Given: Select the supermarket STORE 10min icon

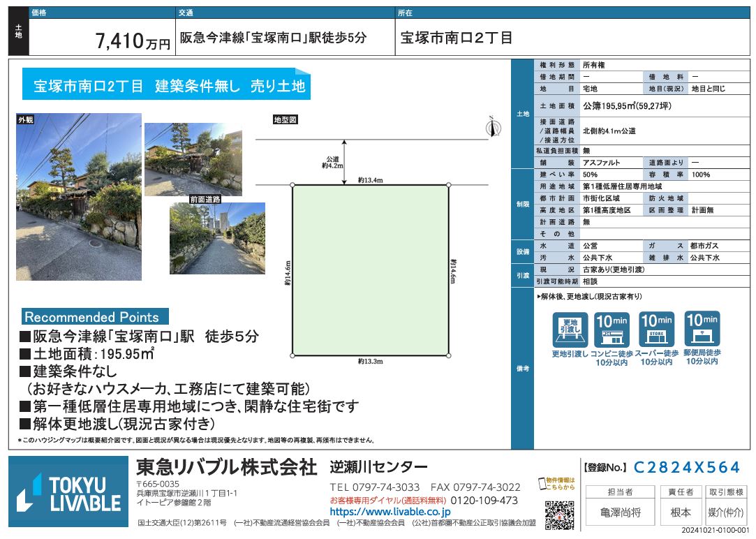Looking at the screenshot, I should click(657, 330).
